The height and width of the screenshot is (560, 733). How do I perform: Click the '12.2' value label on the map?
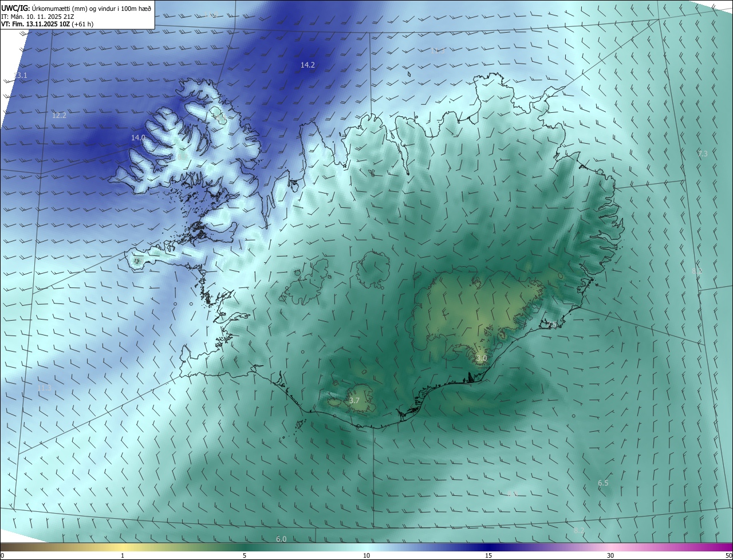[x=59, y=116]
